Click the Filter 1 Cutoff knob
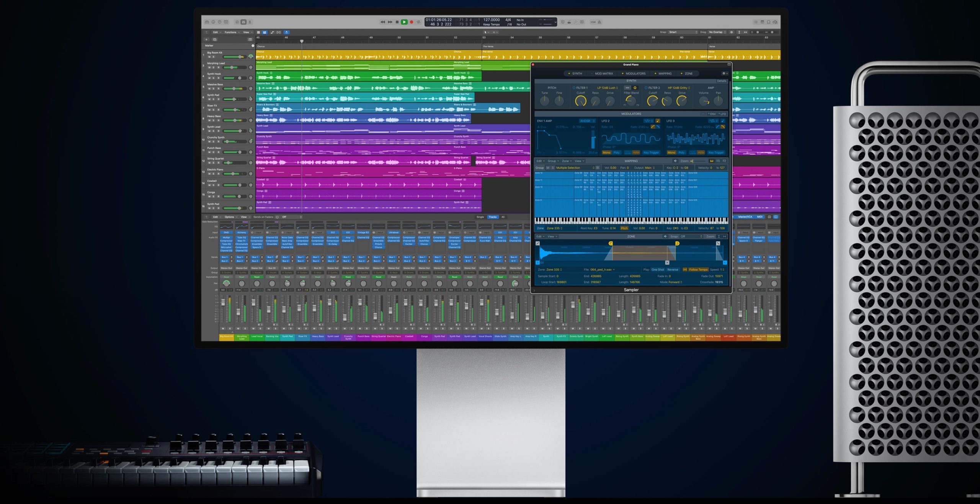This screenshot has width=980, height=504. 581,101
